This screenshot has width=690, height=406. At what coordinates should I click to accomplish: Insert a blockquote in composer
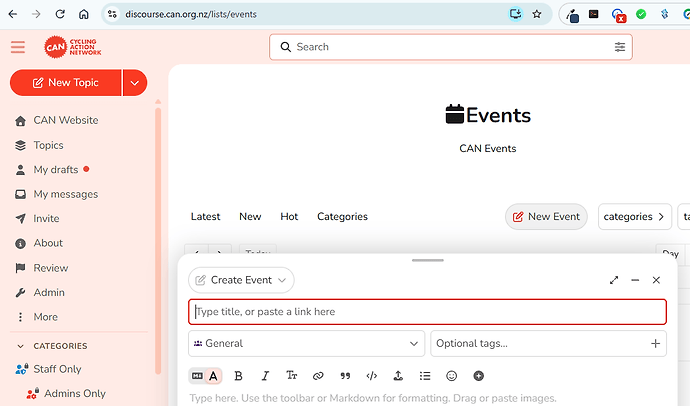[345, 376]
